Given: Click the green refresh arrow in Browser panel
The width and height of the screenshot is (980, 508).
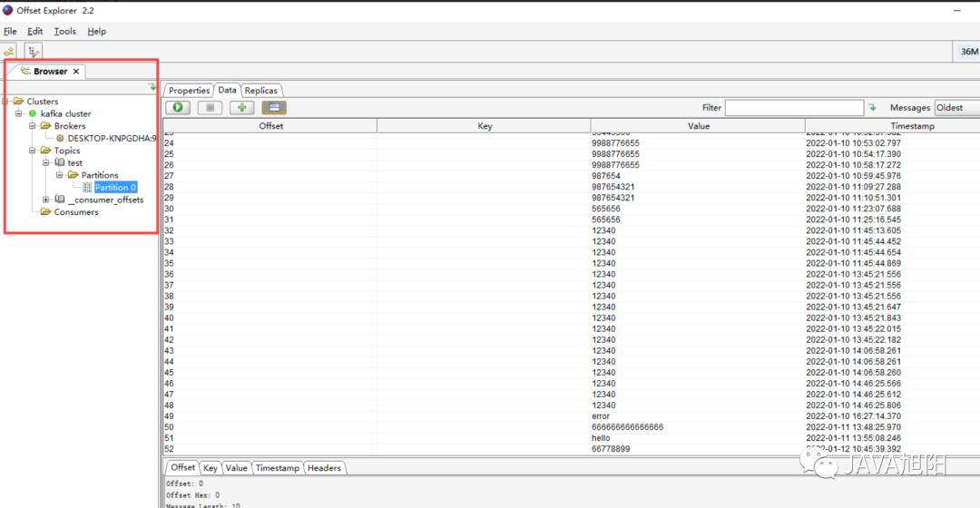Looking at the screenshot, I should 152,87.
